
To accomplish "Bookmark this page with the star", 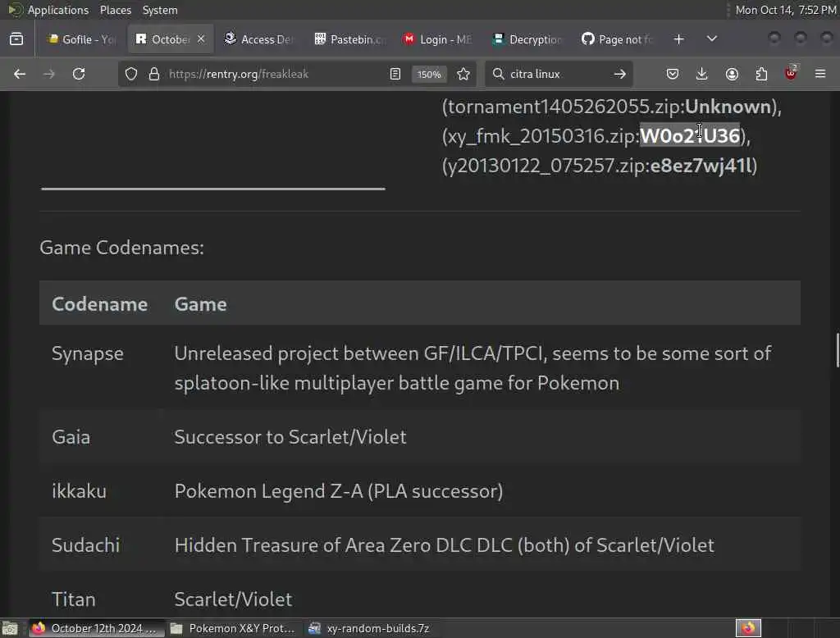I will point(463,74).
